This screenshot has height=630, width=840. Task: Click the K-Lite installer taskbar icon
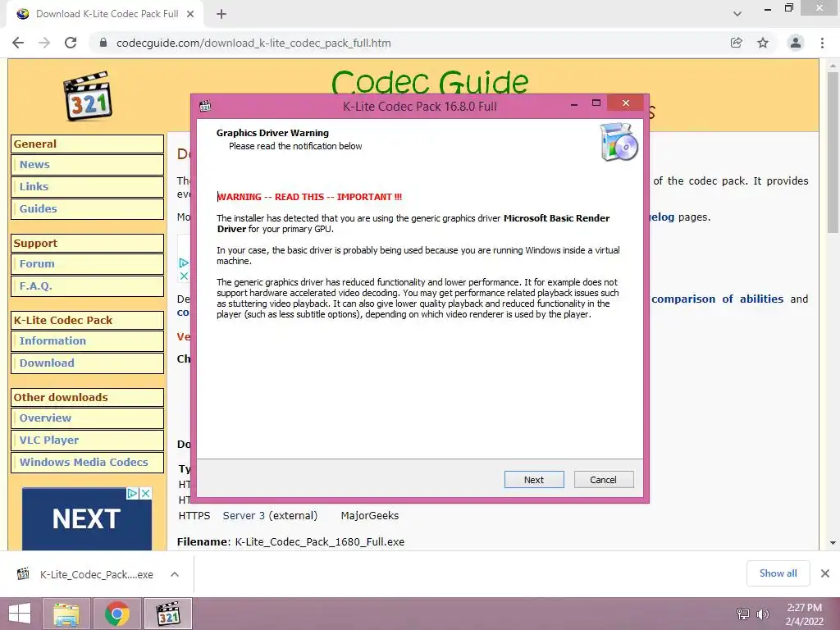click(x=167, y=614)
